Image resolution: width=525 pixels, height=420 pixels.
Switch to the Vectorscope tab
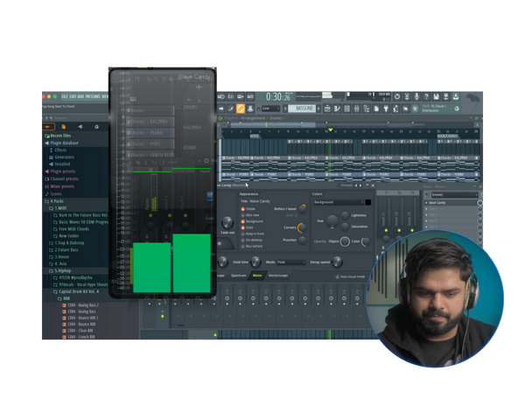coord(280,276)
